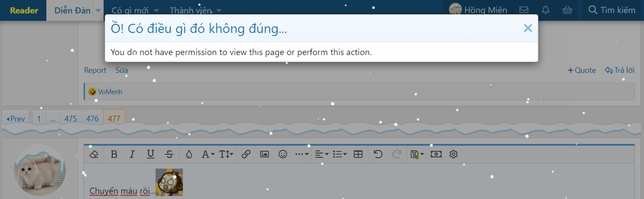644x199 pixels.
Task: Click the eraser remove formatting icon
Action: (x=94, y=154)
